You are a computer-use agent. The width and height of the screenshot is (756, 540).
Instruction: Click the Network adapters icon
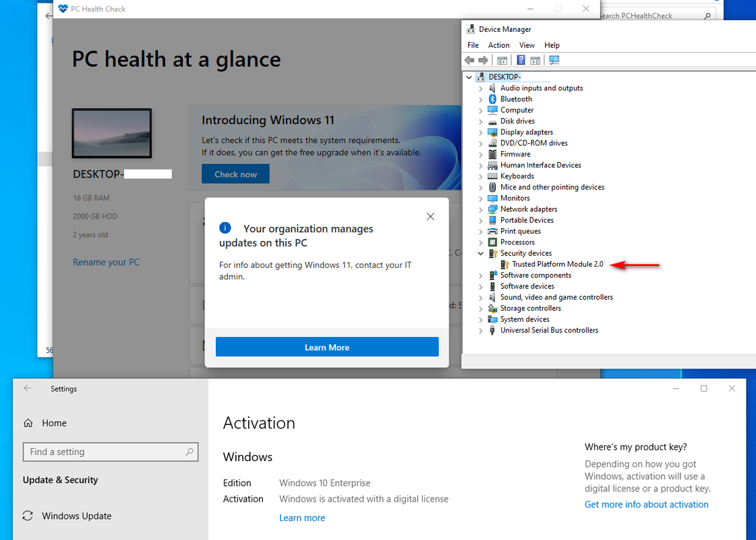492,209
